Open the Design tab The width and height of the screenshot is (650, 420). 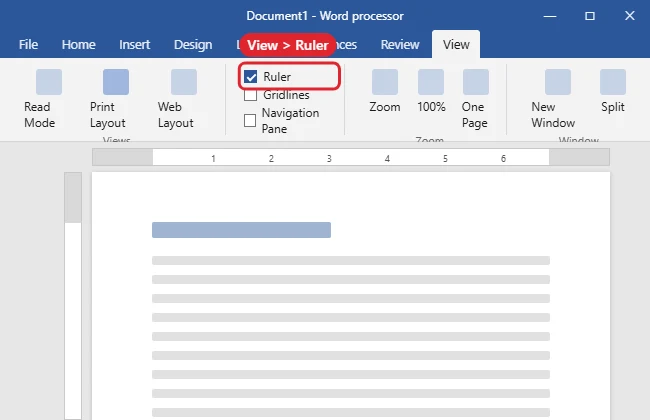coord(193,44)
